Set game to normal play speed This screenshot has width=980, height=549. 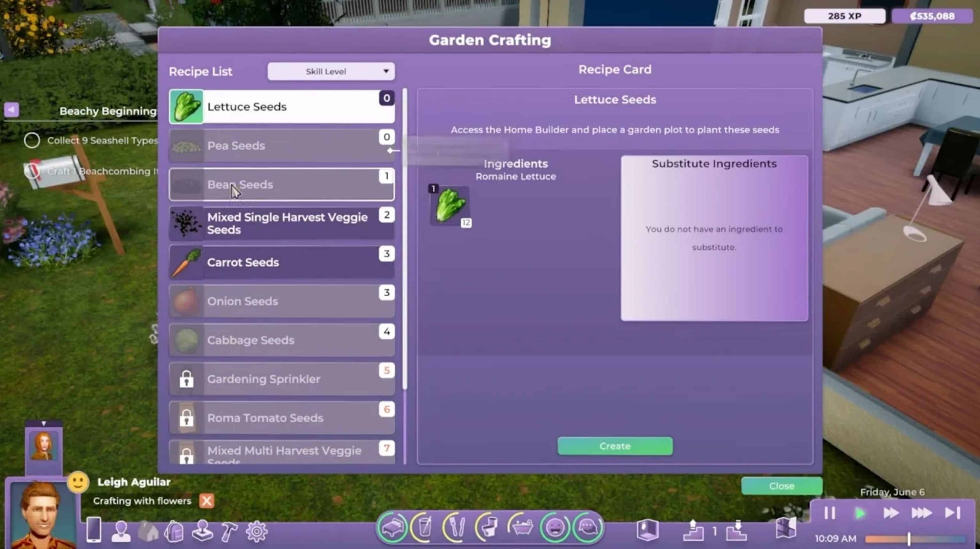860,513
